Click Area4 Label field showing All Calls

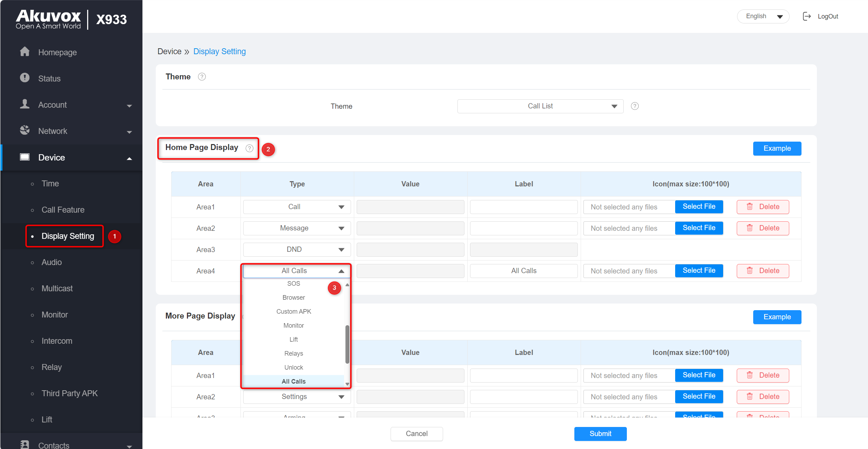pos(524,271)
